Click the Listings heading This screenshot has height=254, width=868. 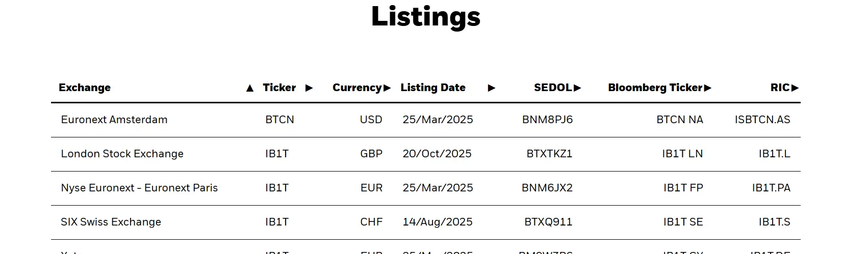click(426, 16)
